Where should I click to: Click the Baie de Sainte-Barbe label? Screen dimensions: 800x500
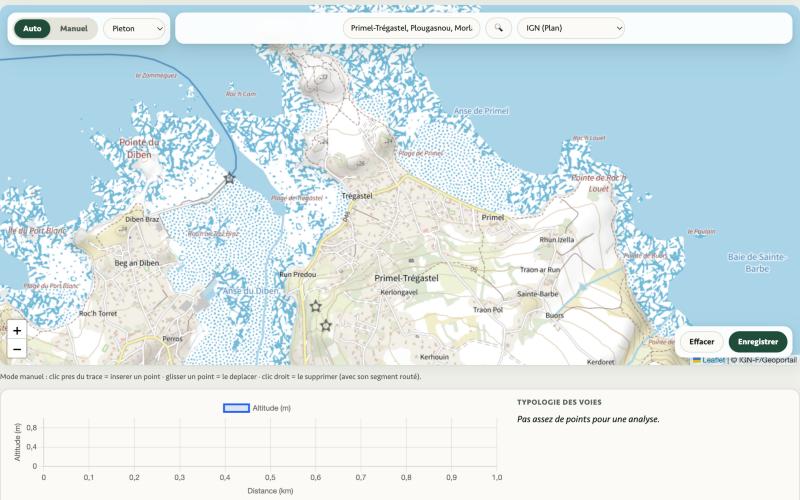pos(756,263)
